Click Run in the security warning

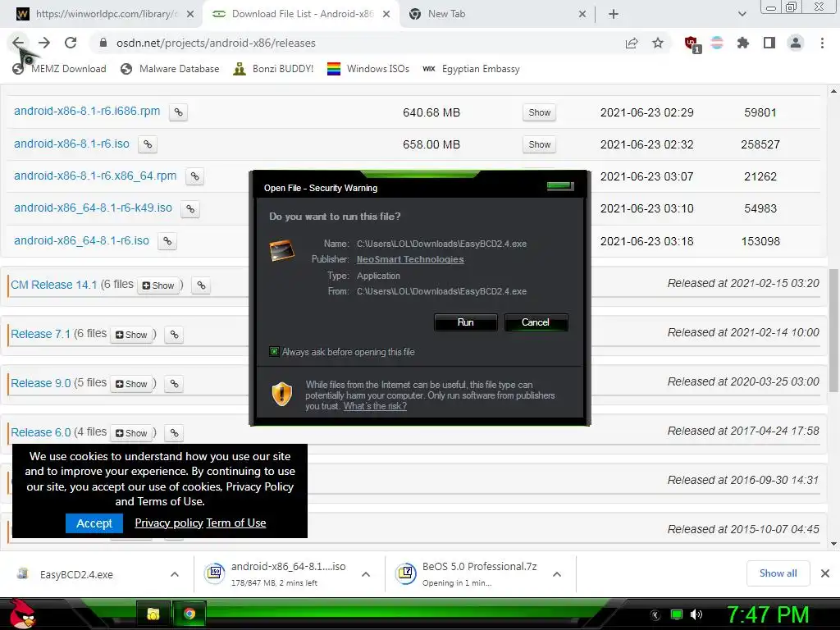(466, 322)
